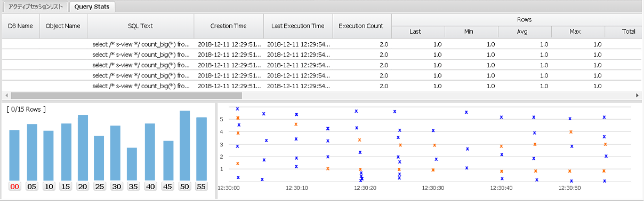Image resolution: width=644 pixels, height=202 pixels.
Task: Click the right arrow of horizontal scrollbar
Action: point(638,95)
